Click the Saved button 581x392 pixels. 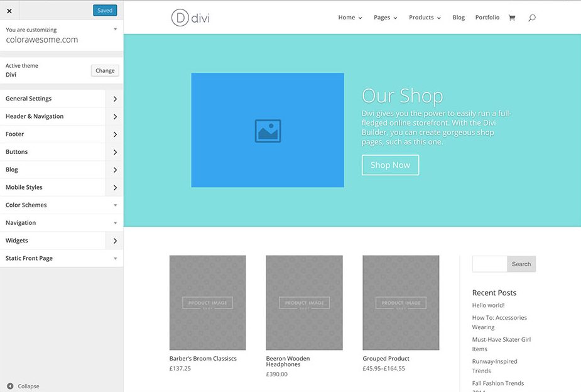[105, 11]
